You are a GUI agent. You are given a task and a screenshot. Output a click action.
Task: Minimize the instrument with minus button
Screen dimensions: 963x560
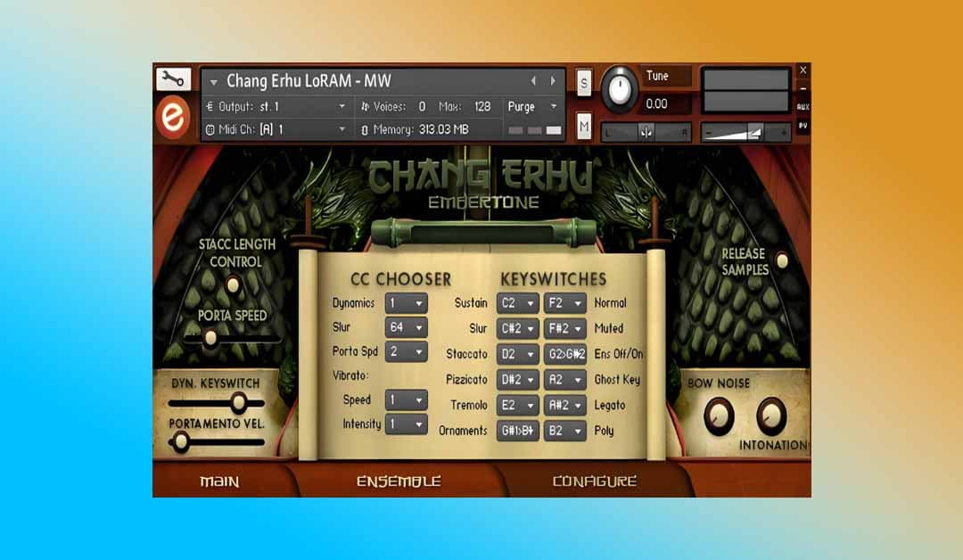802,89
